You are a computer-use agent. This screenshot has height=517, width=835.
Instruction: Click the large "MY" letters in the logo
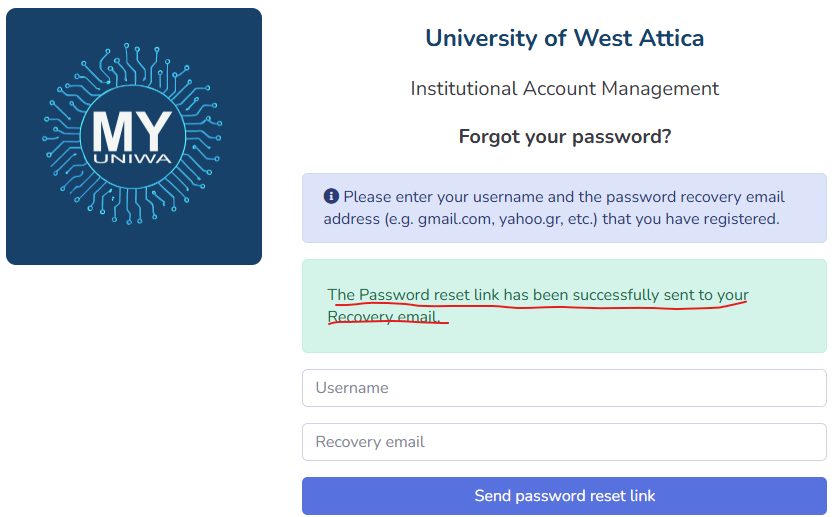pos(132,130)
